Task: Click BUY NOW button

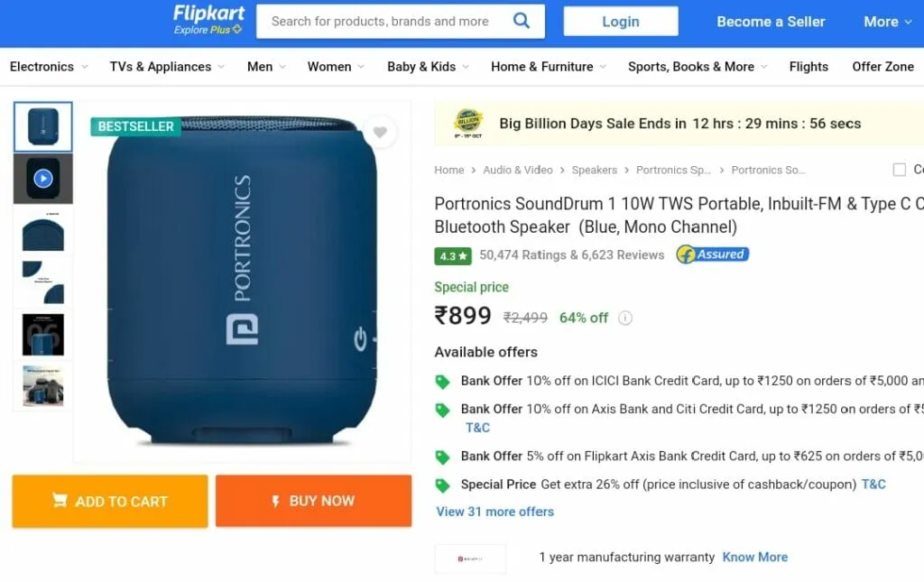Action: tap(313, 501)
